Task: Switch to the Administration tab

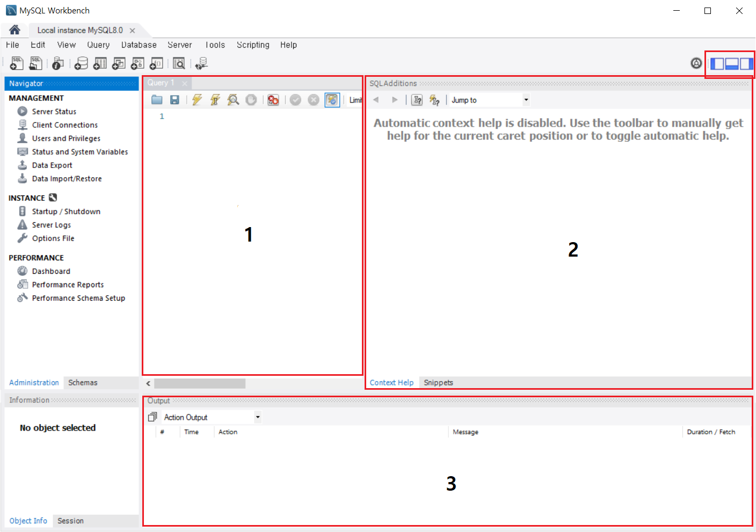Action: 34,383
